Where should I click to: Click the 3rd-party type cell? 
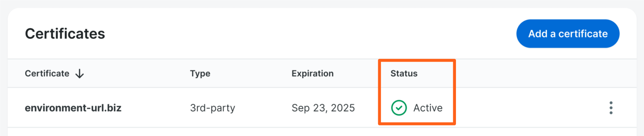(x=212, y=108)
